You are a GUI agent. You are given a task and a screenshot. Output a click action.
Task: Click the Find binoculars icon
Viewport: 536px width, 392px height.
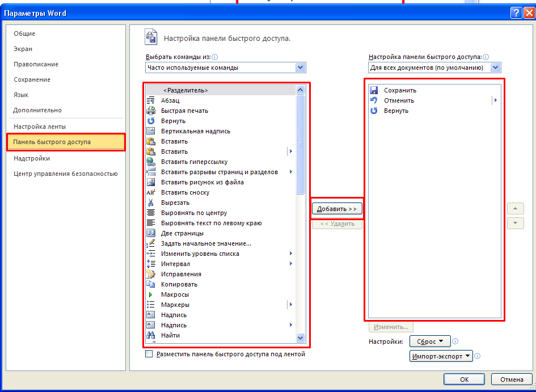(151, 335)
